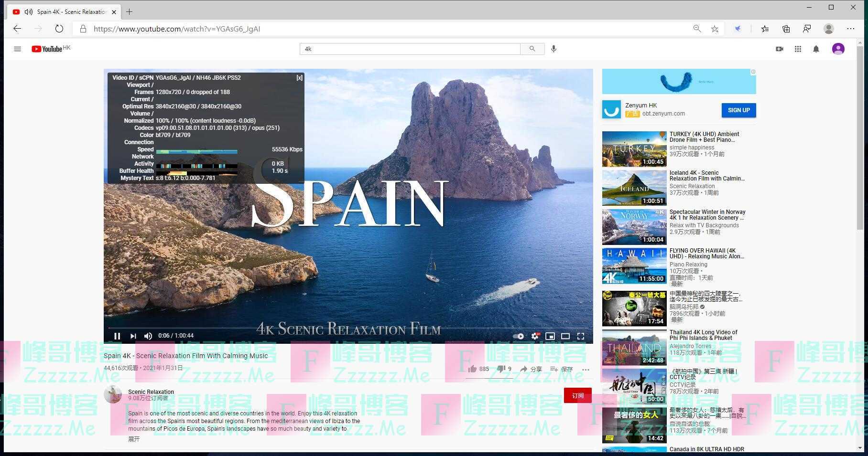
Task: Like the video with thumbs up
Action: click(x=473, y=369)
